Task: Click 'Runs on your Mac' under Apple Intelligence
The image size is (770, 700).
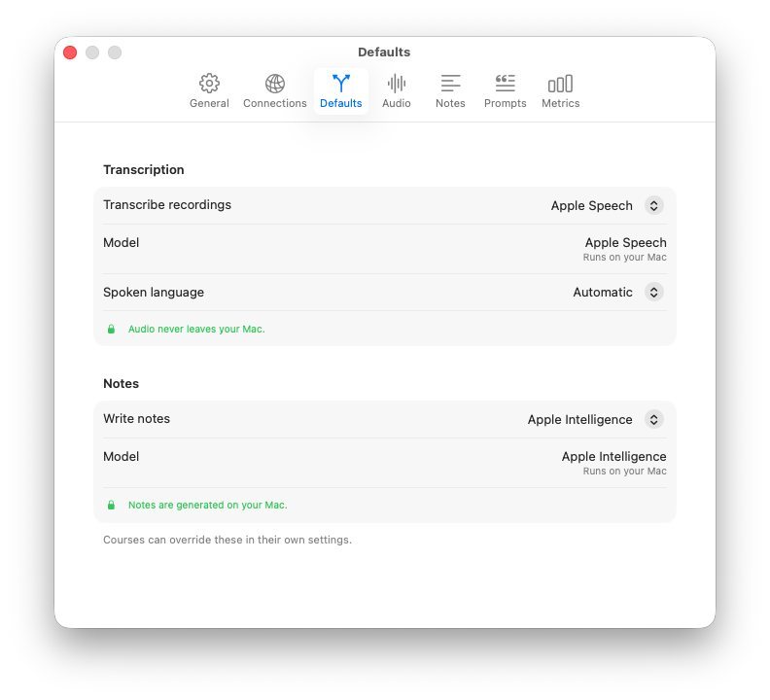Action: click(x=624, y=472)
